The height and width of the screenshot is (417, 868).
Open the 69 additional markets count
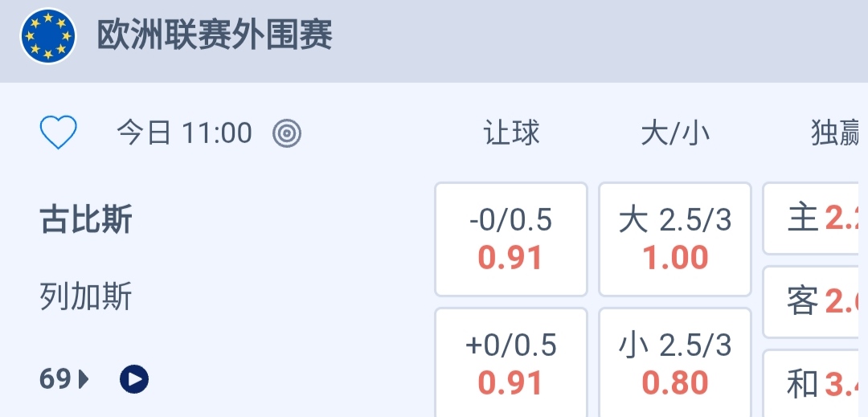[x=55, y=378]
